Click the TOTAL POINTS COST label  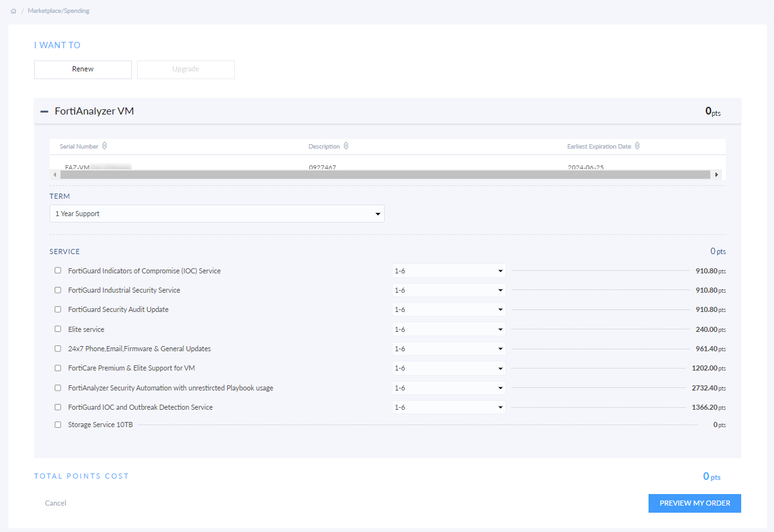pyautogui.click(x=82, y=476)
